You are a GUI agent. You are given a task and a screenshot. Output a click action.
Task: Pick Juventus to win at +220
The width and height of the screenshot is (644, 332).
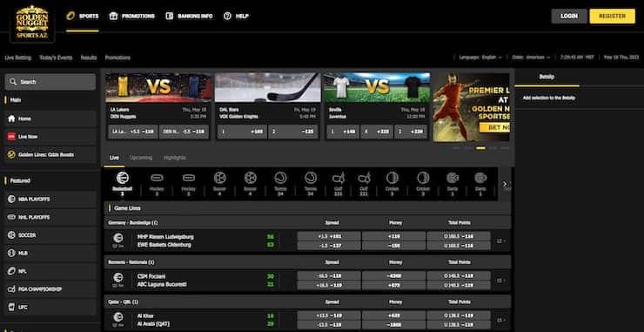(411, 132)
